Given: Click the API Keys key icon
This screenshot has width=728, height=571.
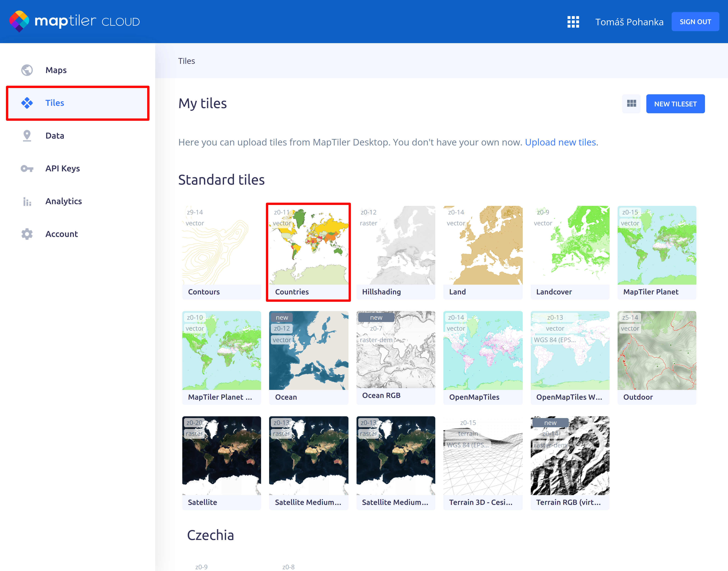Looking at the screenshot, I should point(27,168).
